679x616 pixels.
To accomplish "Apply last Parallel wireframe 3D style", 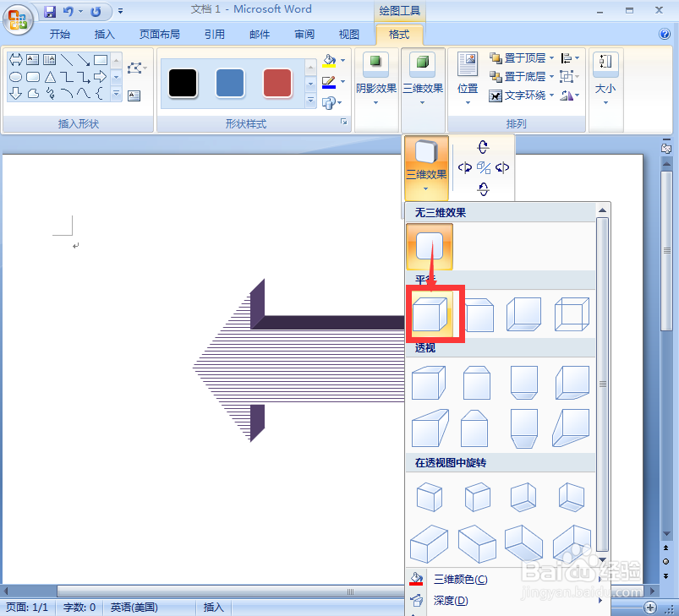I will coord(572,314).
